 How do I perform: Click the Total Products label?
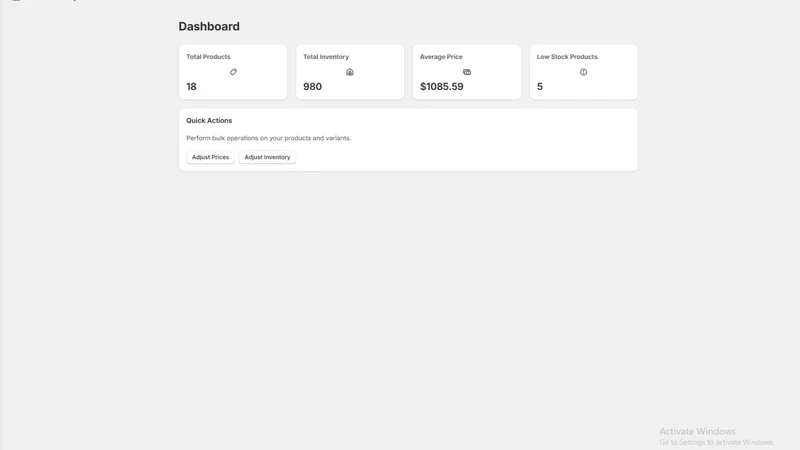tap(208, 57)
